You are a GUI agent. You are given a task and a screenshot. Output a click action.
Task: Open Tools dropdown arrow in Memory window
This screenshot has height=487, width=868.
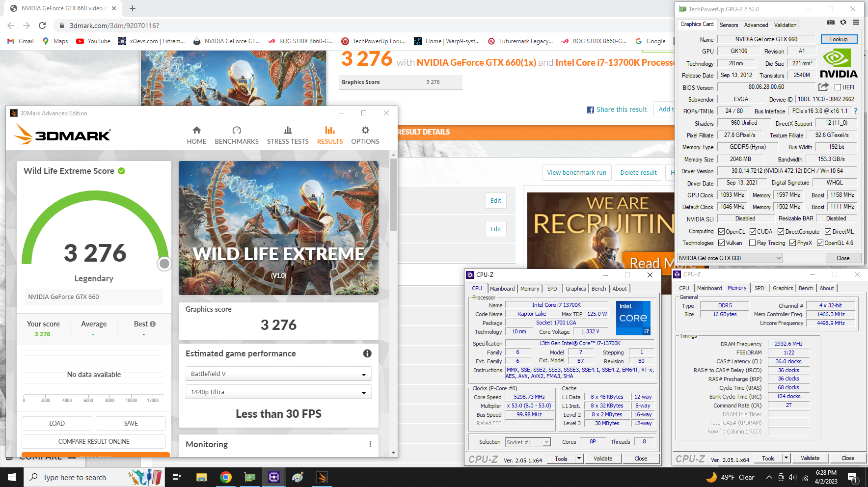coord(787,459)
